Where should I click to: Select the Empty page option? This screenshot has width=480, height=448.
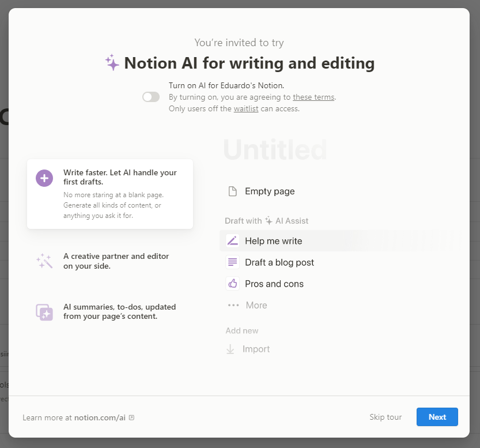coord(270,191)
